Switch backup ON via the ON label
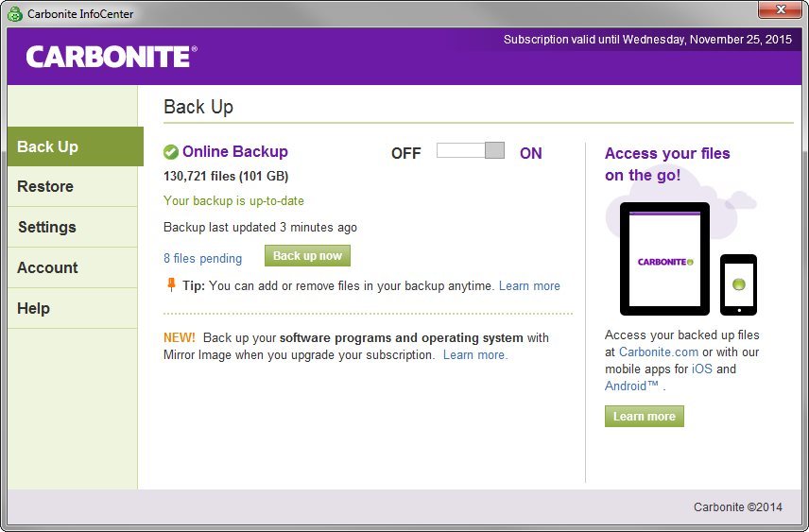This screenshot has height=532, width=809. 530,153
